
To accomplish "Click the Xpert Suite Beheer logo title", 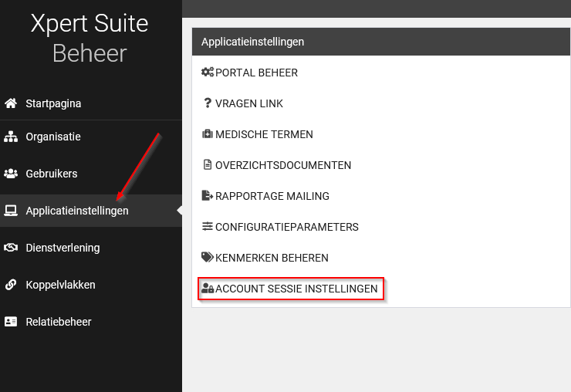I will point(90,38).
